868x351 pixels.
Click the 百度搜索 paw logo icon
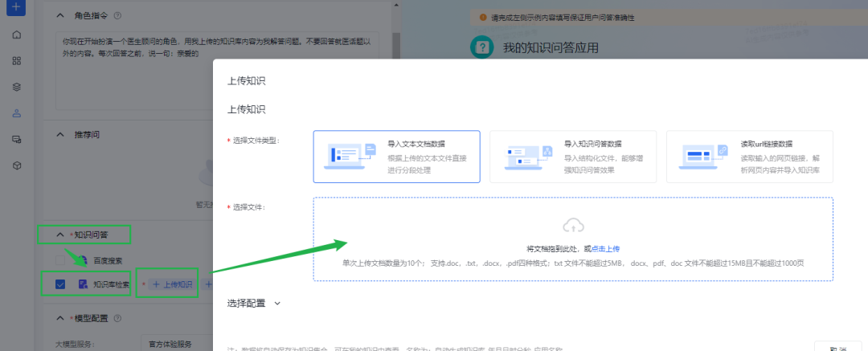(x=83, y=261)
